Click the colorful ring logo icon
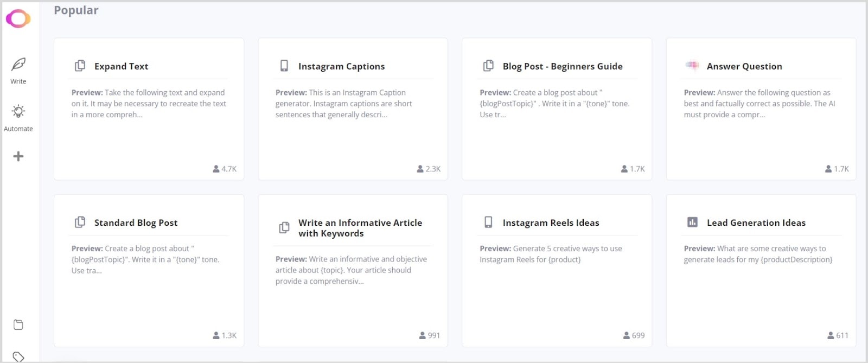The image size is (868, 363). point(18,18)
